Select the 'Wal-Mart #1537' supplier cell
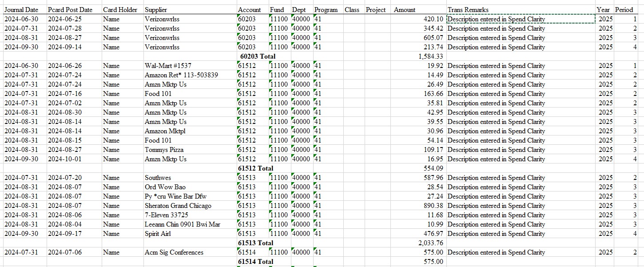This screenshot has width=644, height=267. (190, 66)
